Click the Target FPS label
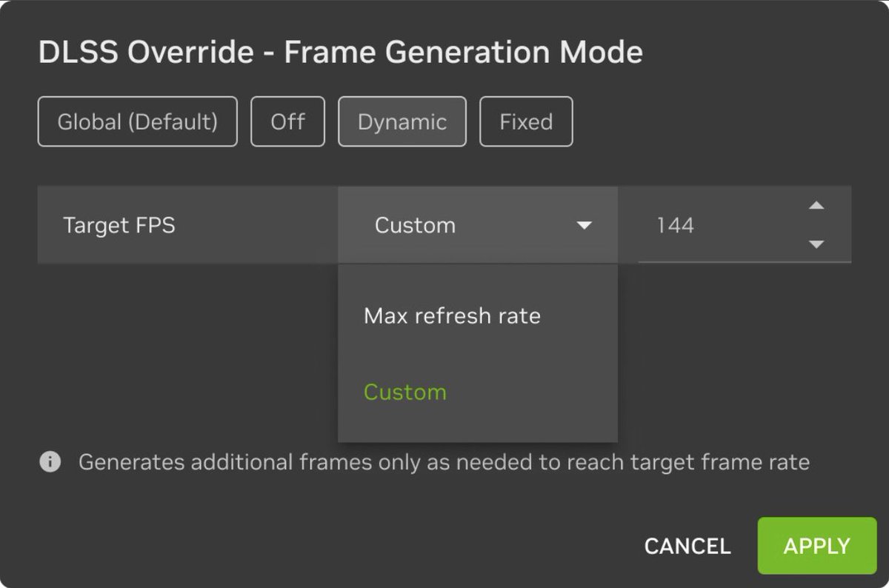Image resolution: width=889 pixels, height=588 pixels. tap(119, 225)
